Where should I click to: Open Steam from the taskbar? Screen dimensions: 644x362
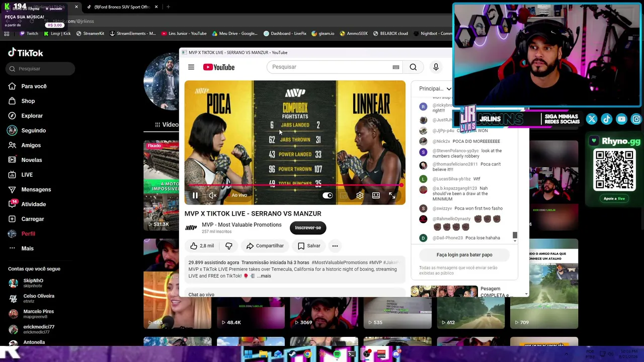[x=292, y=354]
